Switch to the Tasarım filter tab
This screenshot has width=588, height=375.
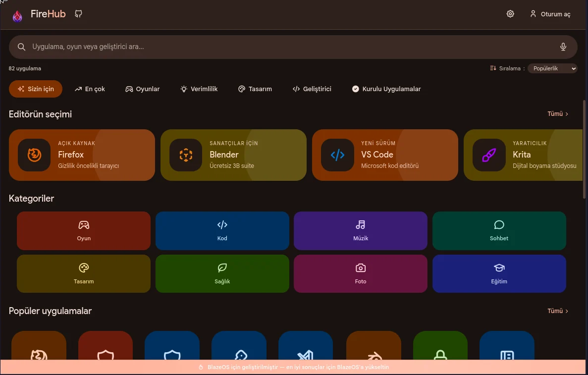click(x=255, y=89)
